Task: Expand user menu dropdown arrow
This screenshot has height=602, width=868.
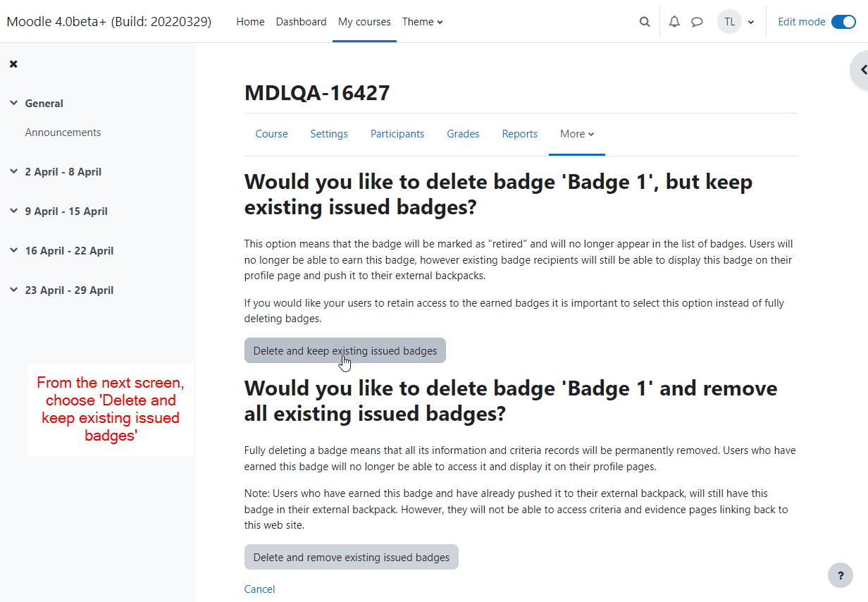Action: coord(751,23)
